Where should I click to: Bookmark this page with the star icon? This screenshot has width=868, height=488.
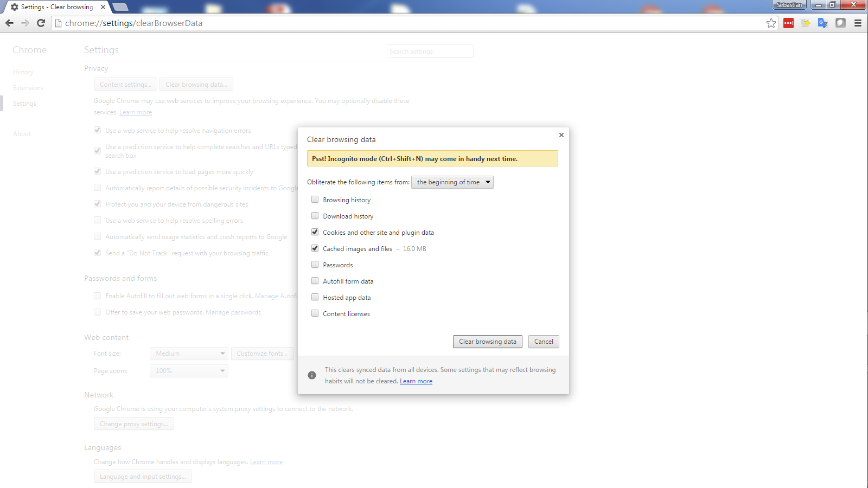coord(771,23)
